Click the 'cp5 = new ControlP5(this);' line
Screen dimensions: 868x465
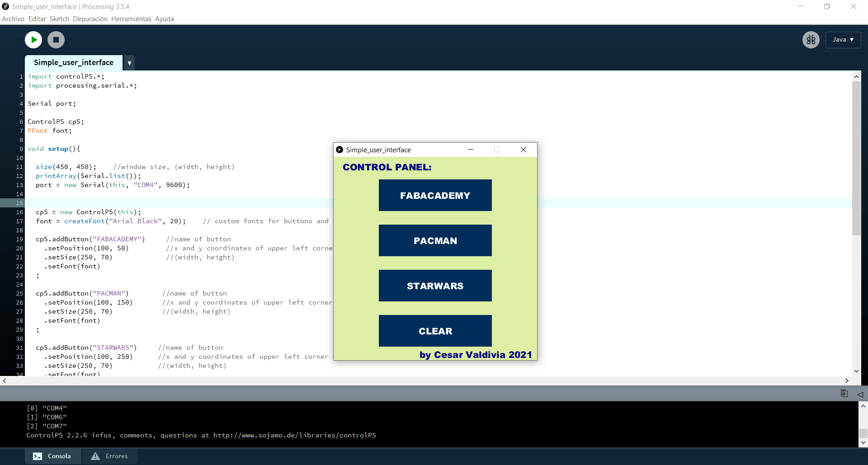click(x=89, y=212)
